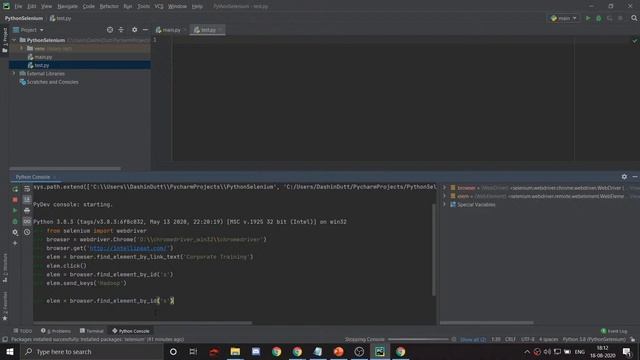Open console history clock icon
Screen dimensions: 640x360
click(x=27, y=232)
